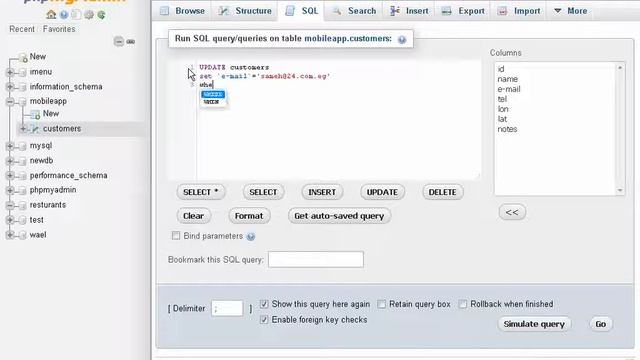This screenshot has height=360, width=640.
Task: Open the blue help documentation icon
Action: point(64,15)
